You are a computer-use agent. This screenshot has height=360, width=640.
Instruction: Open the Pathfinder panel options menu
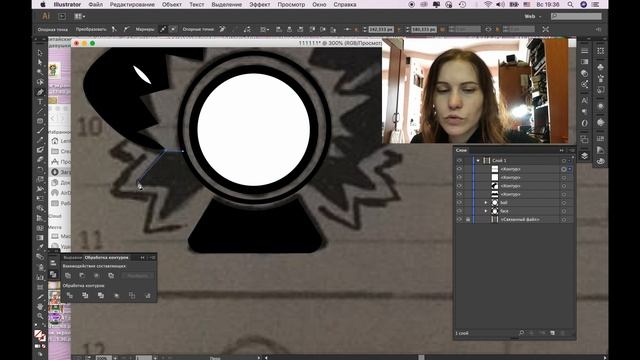(152, 258)
